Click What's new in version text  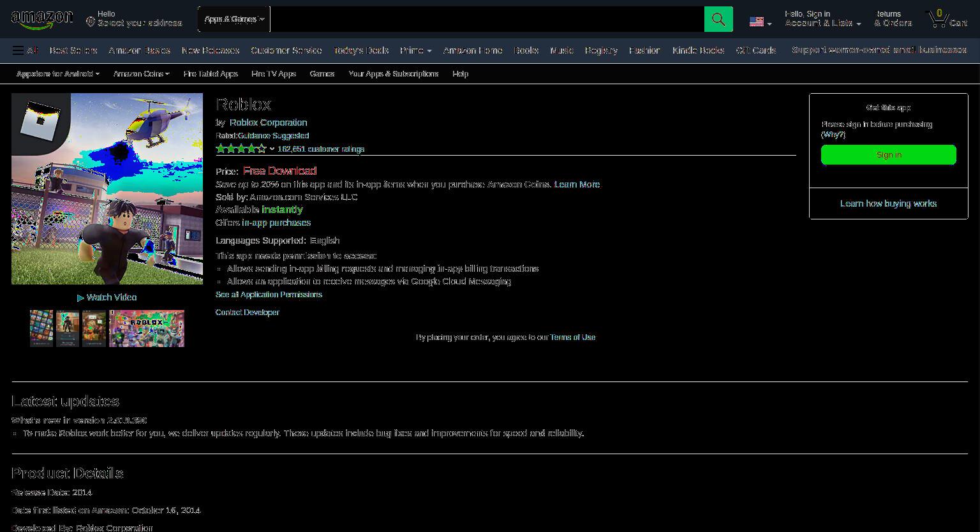[x=79, y=420]
